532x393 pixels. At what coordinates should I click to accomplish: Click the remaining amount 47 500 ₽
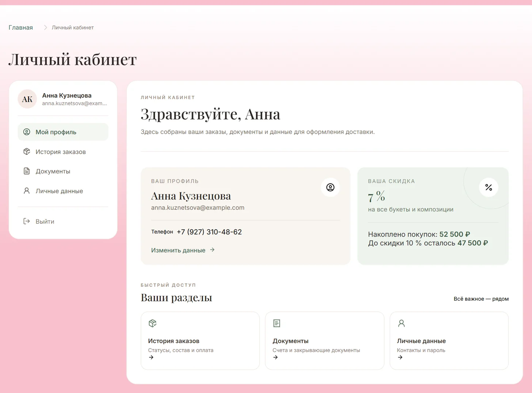(x=473, y=243)
